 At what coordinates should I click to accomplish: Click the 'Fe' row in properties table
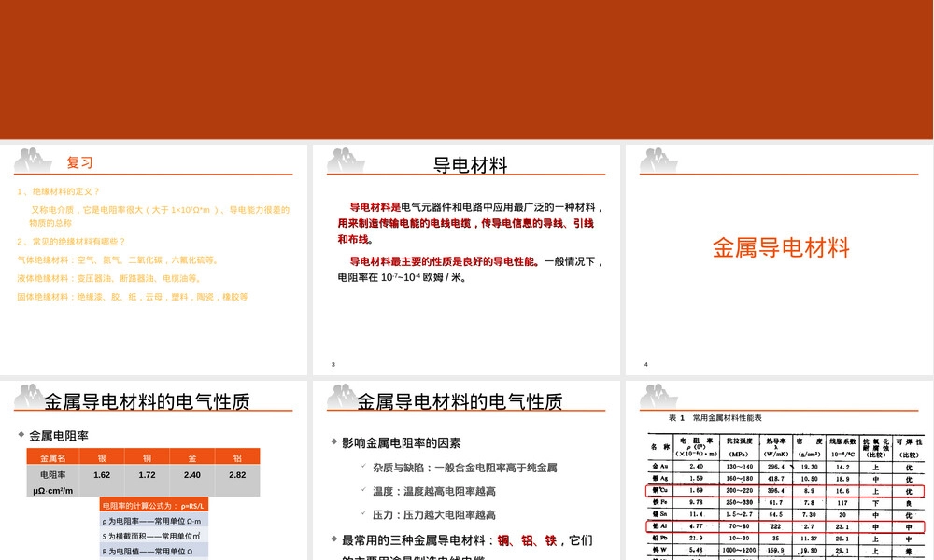tap(786, 503)
